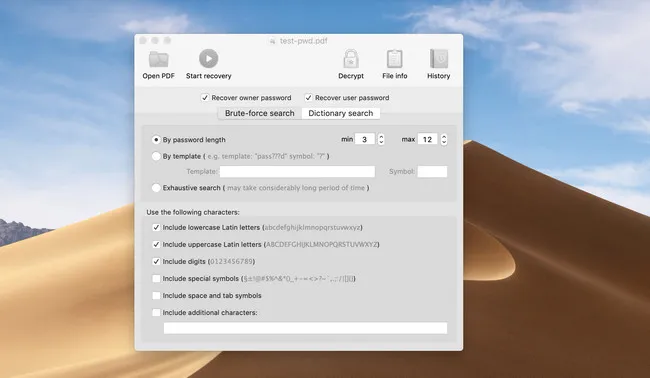Adjust the min length stepper arrows
Viewport: 650px width, 378px height.
click(381, 139)
